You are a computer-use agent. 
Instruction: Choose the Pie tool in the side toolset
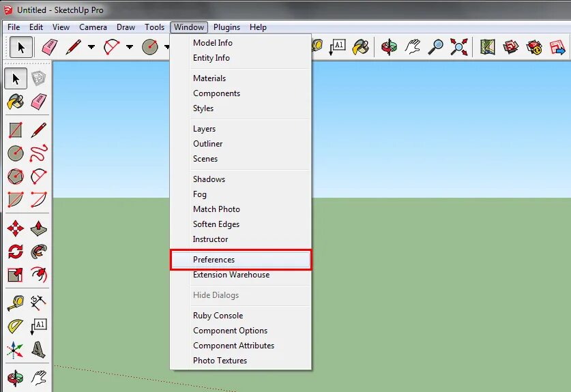[15, 199]
